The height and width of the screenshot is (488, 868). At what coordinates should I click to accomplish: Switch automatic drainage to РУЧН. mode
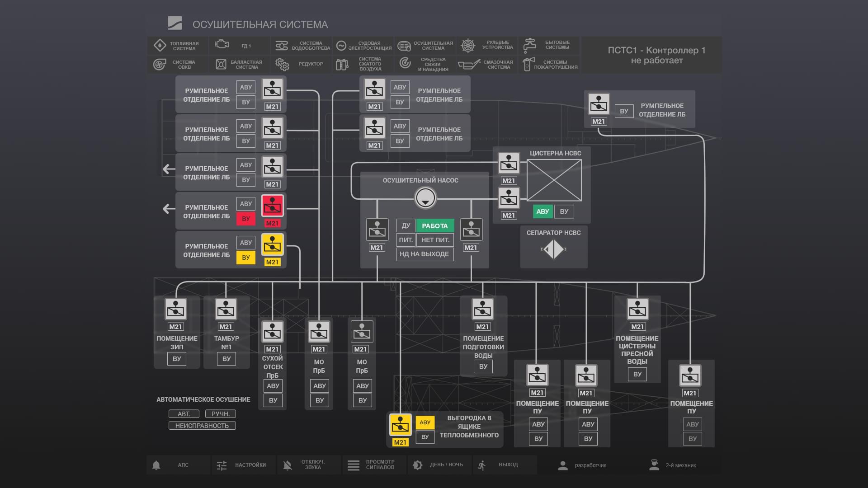(x=220, y=414)
